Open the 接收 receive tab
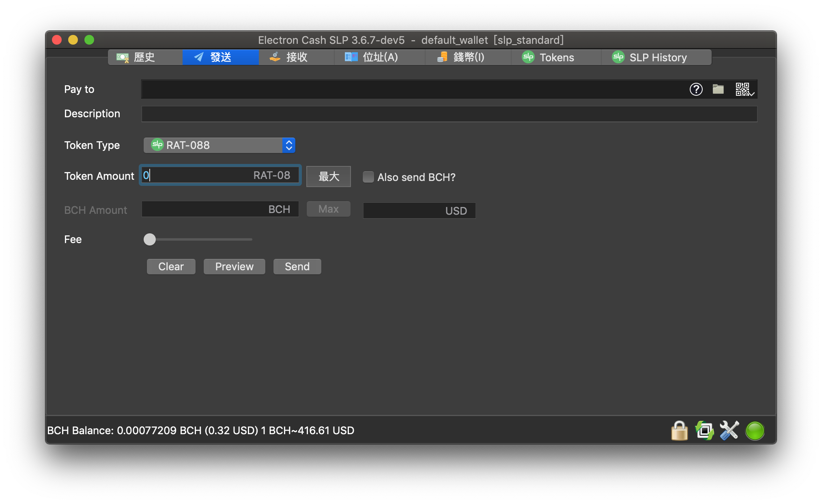Screen dimensions: 822x504 pos(296,57)
